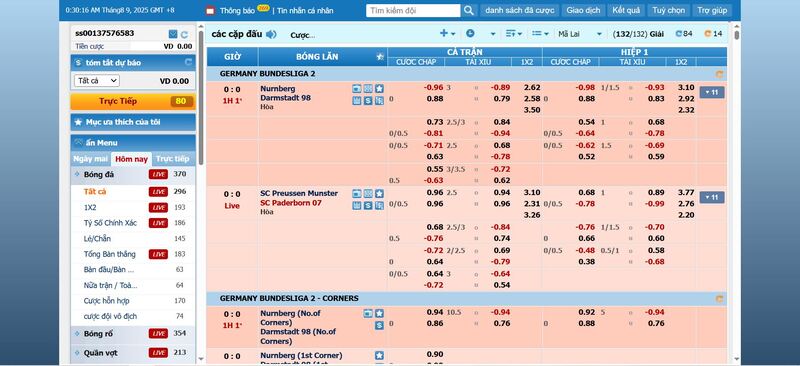Add Nurnberg vs Darmstadt 98 to favorites

tap(379, 88)
